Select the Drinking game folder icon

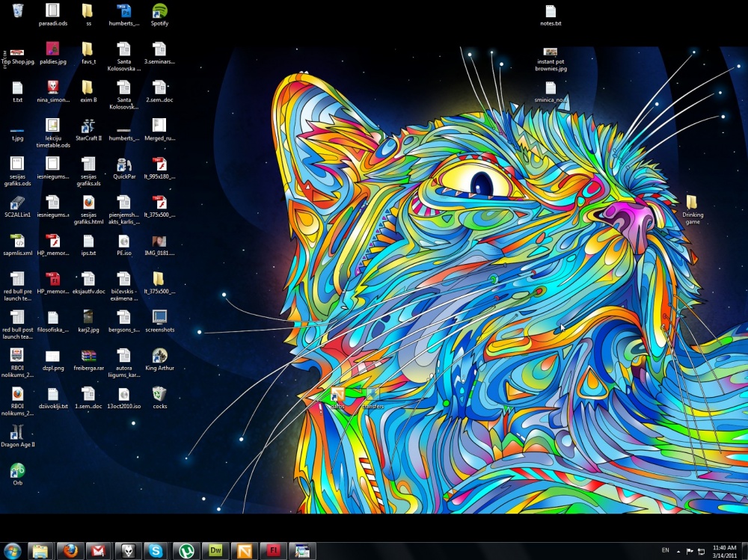[x=692, y=203]
